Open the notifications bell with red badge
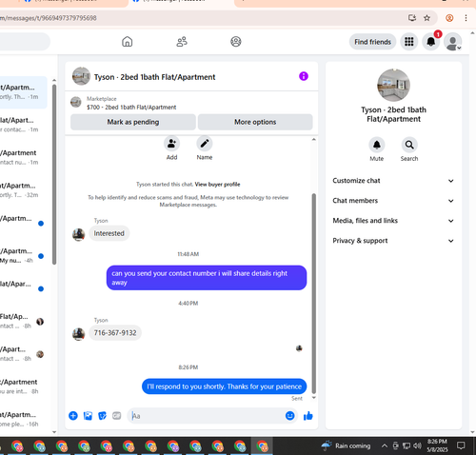This screenshot has height=455, width=476. point(431,42)
